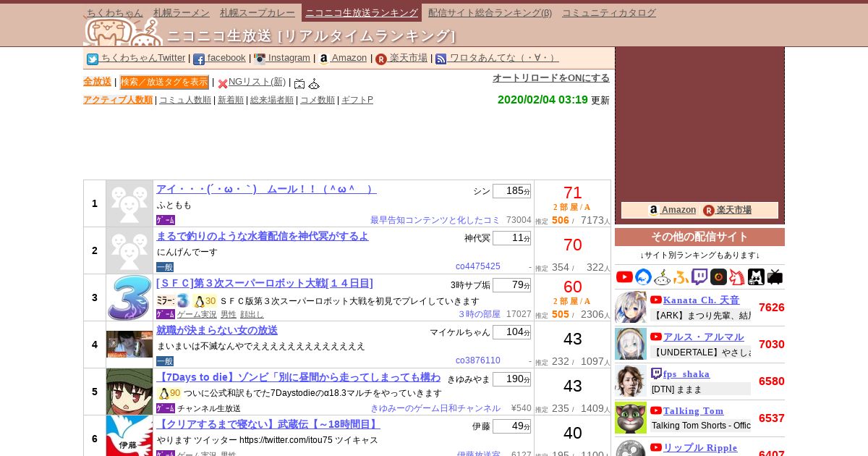Sort by ギフトP
868x456 pixels.
(x=357, y=100)
